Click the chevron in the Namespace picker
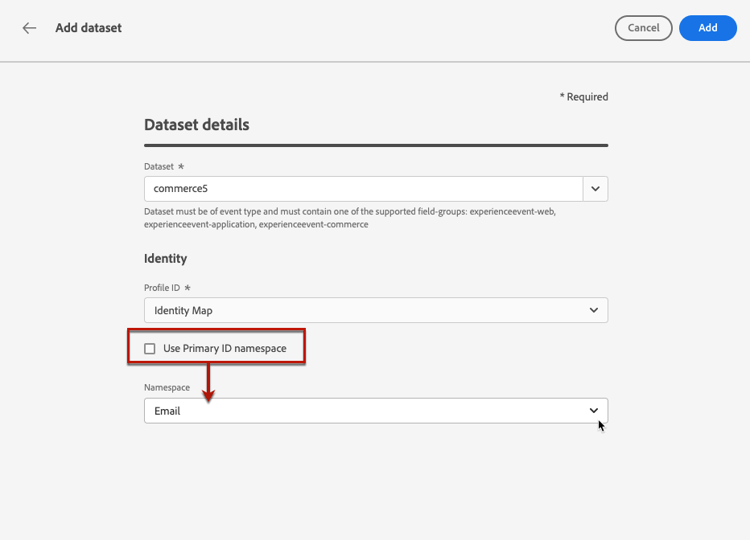 (594, 410)
